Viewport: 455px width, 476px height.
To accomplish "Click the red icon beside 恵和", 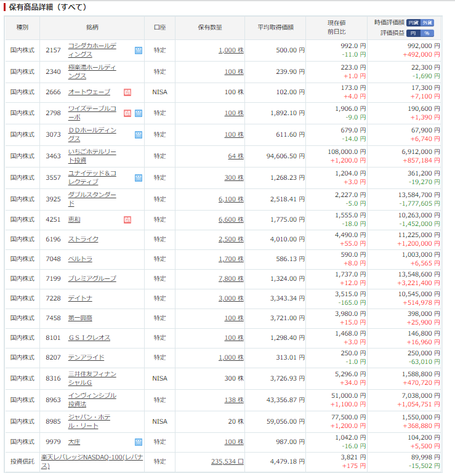I will [x=127, y=220].
